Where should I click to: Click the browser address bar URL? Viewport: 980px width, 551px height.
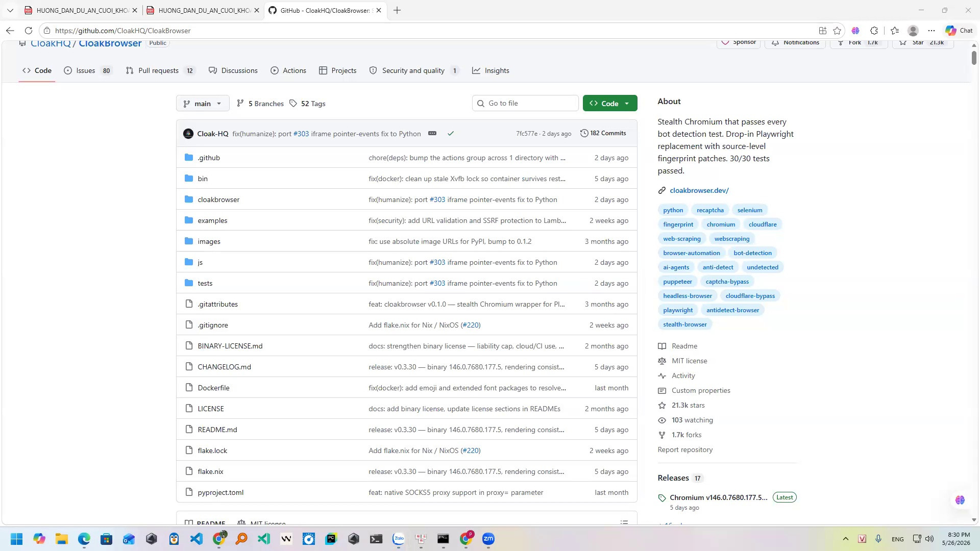coord(122,31)
